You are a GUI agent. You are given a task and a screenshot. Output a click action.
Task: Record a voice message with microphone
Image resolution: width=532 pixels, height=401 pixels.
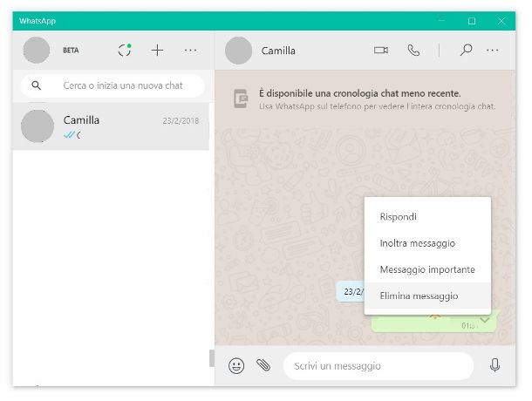(x=494, y=365)
